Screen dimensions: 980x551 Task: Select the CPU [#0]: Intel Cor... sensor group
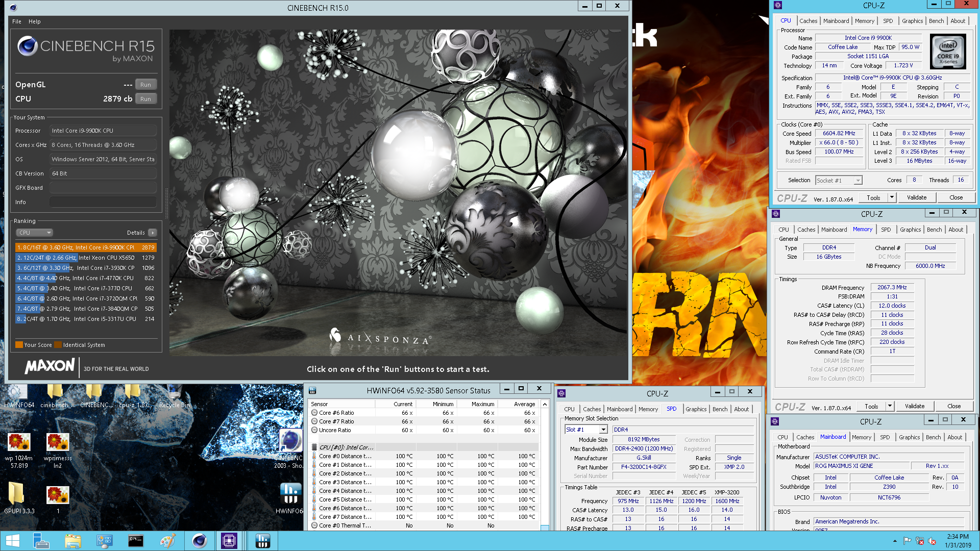(x=424, y=447)
